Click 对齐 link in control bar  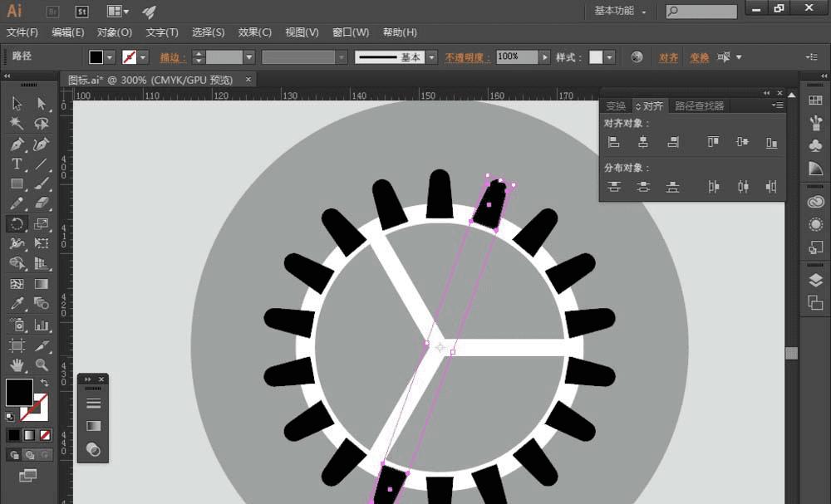(668, 57)
